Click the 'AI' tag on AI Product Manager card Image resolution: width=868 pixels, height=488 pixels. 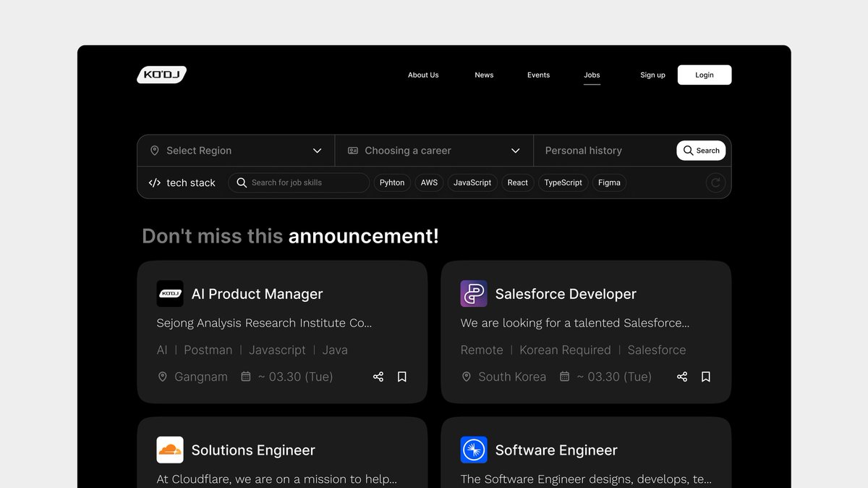click(x=162, y=350)
